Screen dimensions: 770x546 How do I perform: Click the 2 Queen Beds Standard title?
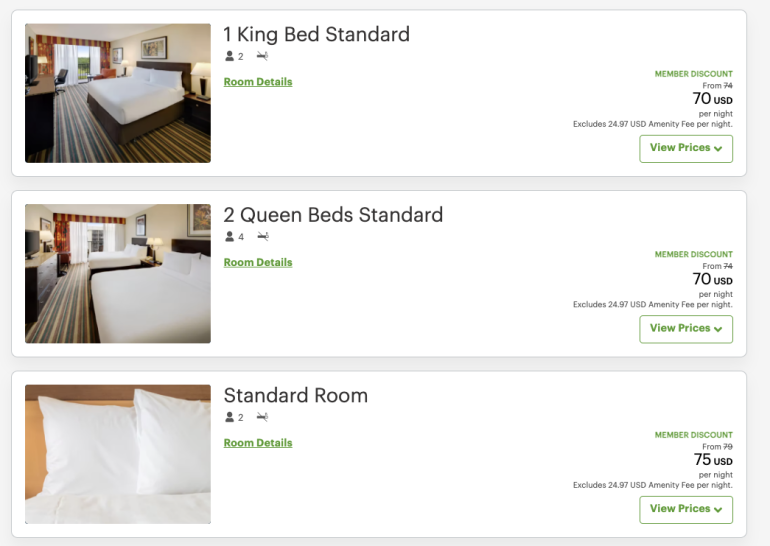coord(333,215)
